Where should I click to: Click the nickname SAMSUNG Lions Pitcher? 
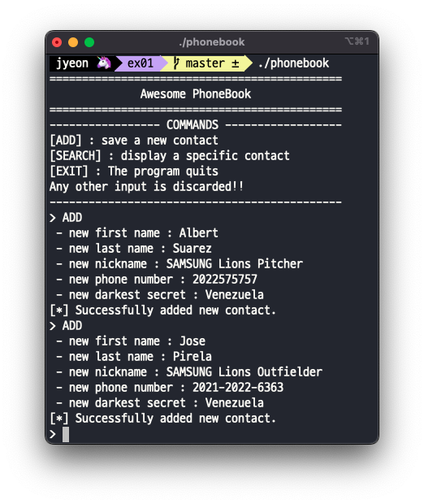point(235,264)
